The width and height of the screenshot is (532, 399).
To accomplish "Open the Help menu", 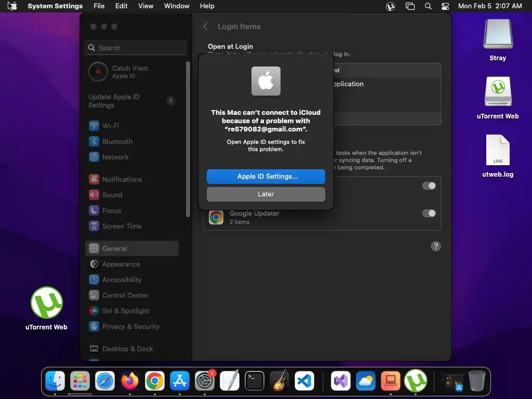I will click(207, 6).
